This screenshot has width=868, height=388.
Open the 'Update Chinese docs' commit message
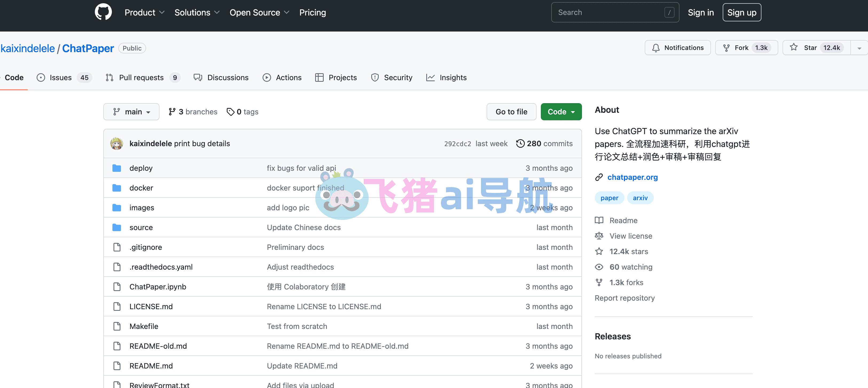[x=304, y=228]
